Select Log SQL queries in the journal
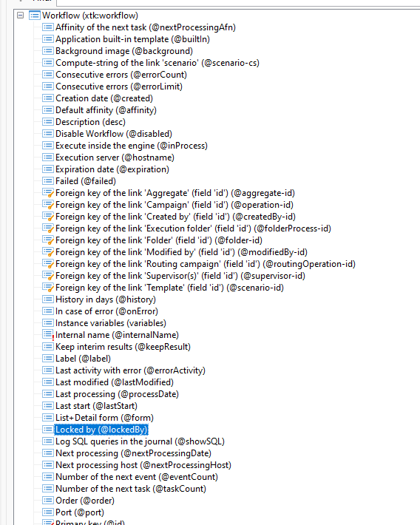The width and height of the screenshot is (420, 525). tap(140, 441)
